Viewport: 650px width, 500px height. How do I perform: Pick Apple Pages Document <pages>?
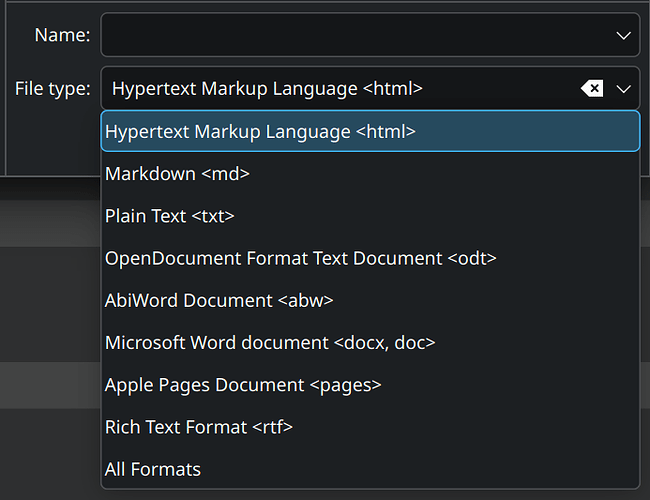243,385
